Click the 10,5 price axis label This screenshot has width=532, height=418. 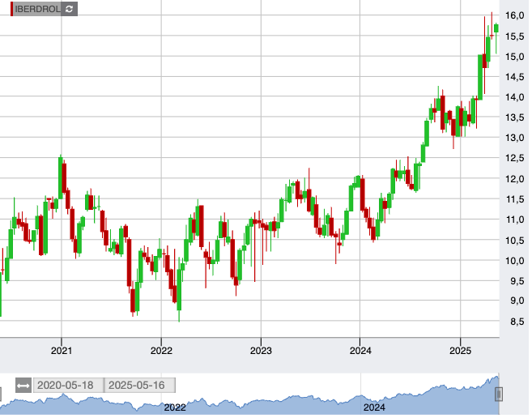515,241
